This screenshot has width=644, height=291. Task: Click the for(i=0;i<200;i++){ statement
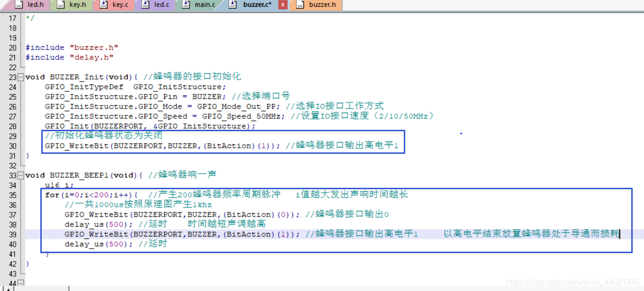coord(91,195)
